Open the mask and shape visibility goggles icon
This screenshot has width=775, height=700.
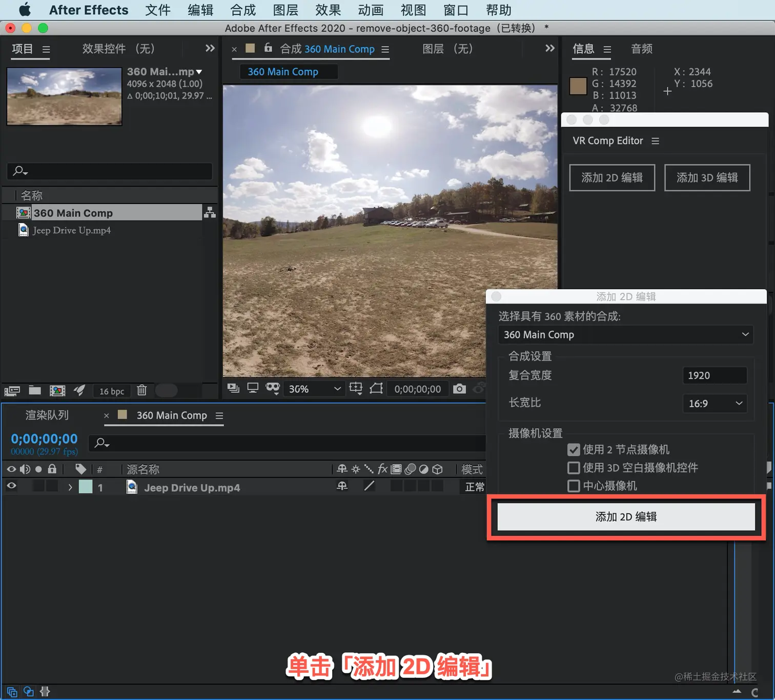point(273,388)
